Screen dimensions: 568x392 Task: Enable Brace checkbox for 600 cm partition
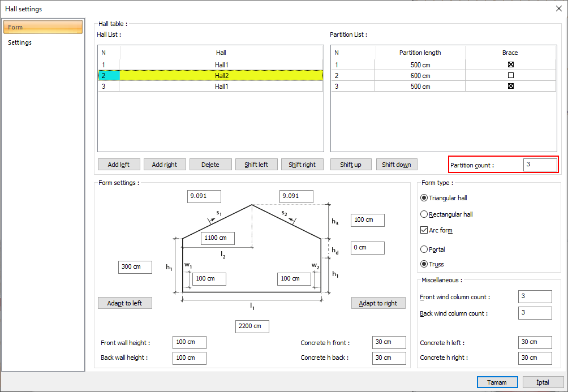510,75
